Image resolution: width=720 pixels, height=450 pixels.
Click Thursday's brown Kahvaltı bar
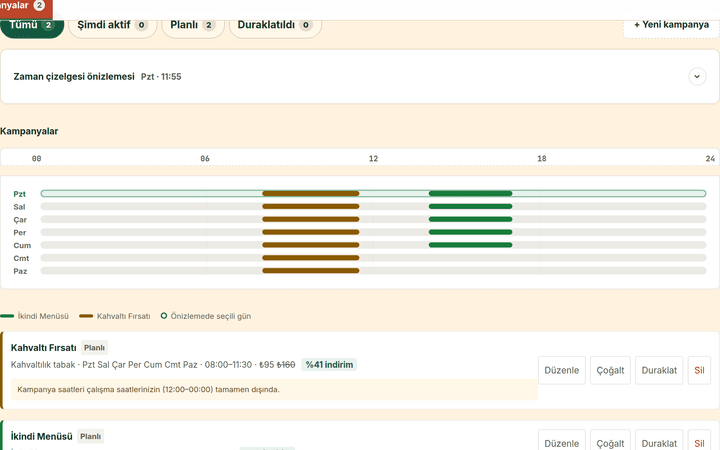tap(310, 232)
